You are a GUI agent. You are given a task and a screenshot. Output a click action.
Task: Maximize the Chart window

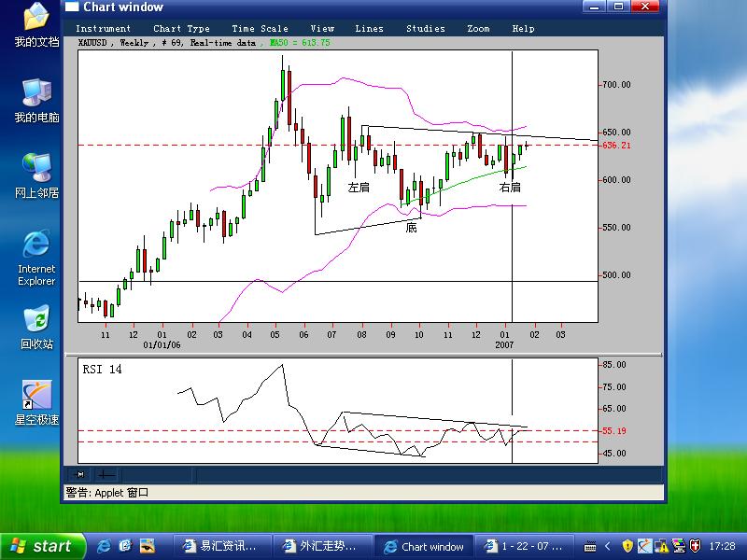[618, 7]
